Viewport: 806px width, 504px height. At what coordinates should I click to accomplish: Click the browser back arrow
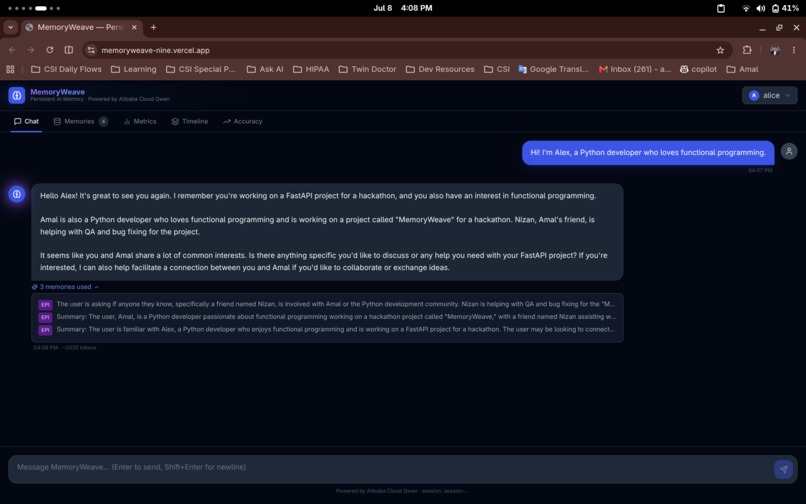pyautogui.click(x=12, y=50)
